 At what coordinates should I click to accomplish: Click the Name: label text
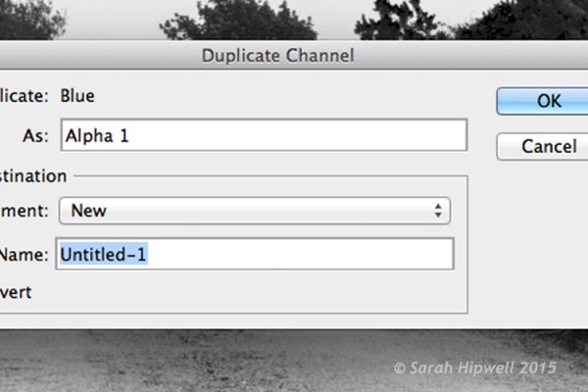pos(24,255)
